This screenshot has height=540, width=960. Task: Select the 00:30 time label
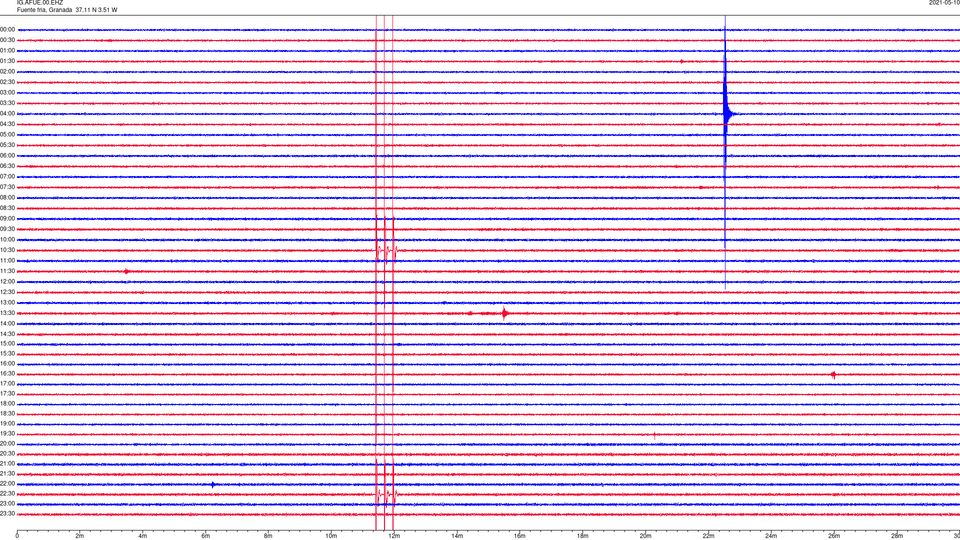pyautogui.click(x=8, y=40)
